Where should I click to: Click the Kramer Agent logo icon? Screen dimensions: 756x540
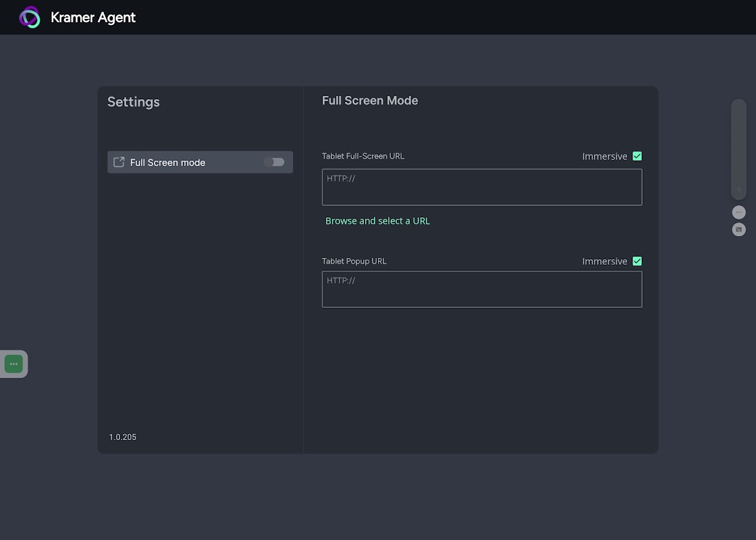[30, 18]
